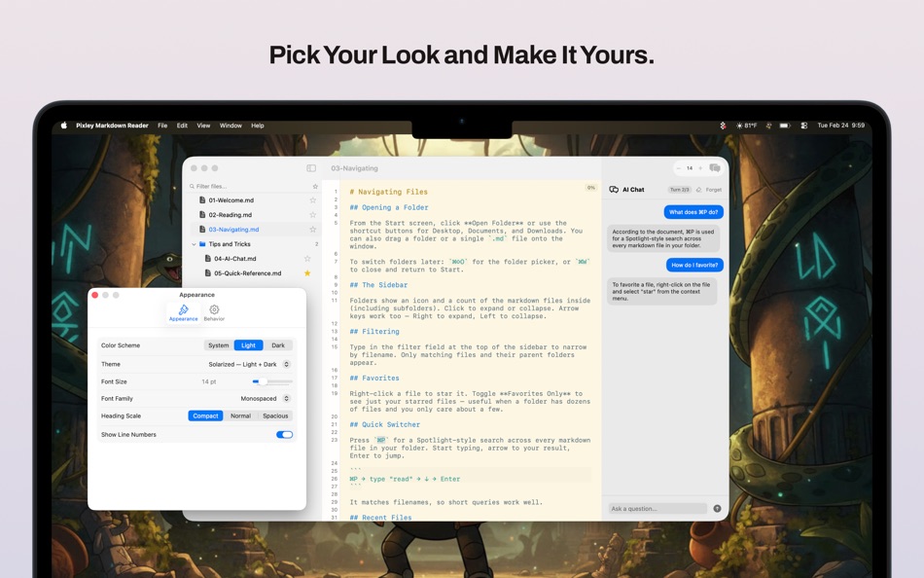Click the favorites star filter above file list
The height and width of the screenshot is (578, 924).
coord(315,186)
